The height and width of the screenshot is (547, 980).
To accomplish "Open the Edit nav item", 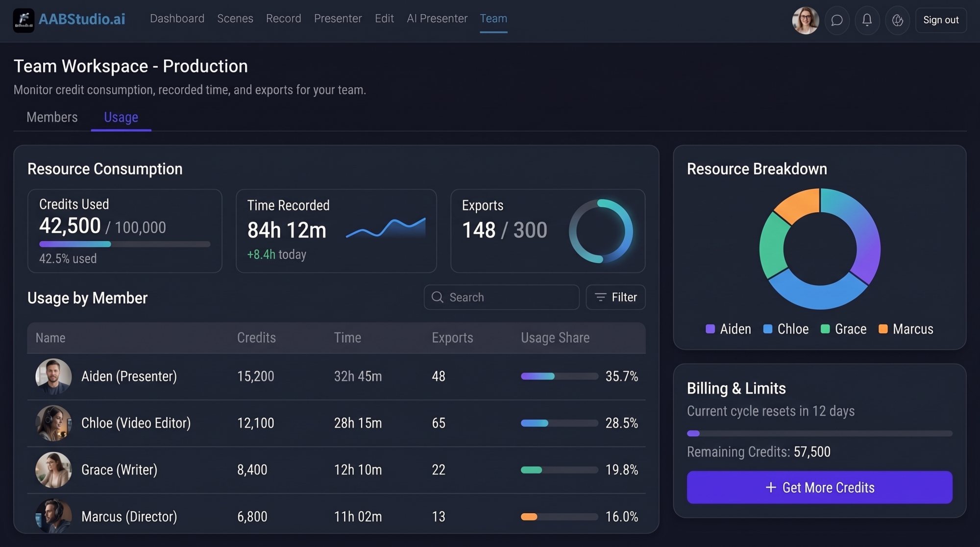I will coord(384,19).
